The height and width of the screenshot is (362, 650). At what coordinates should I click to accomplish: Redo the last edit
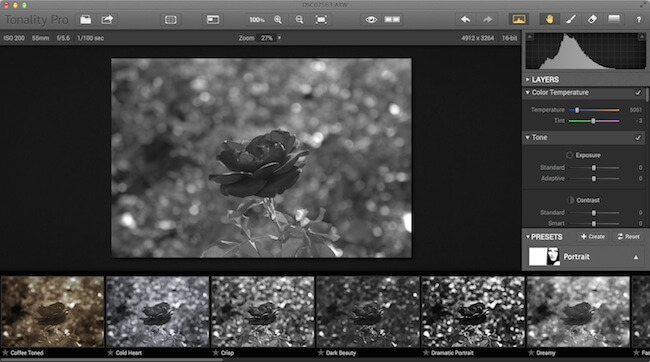coord(487,19)
